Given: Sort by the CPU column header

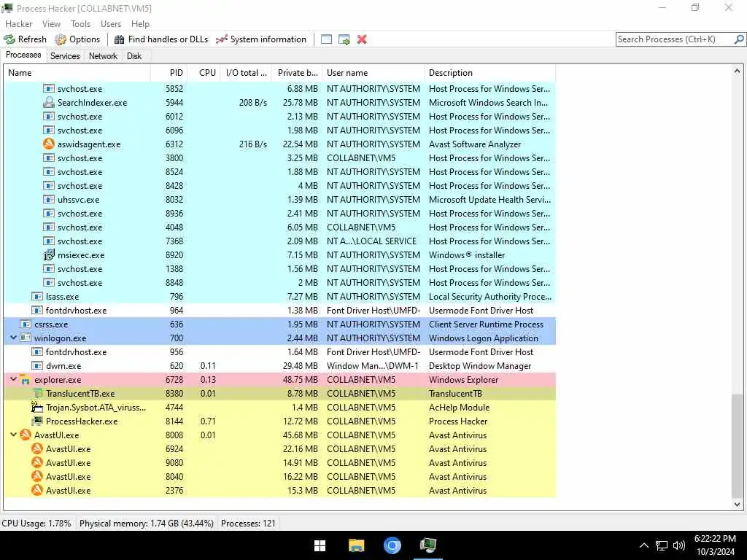Looking at the screenshot, I should click(x=204, y=73).
